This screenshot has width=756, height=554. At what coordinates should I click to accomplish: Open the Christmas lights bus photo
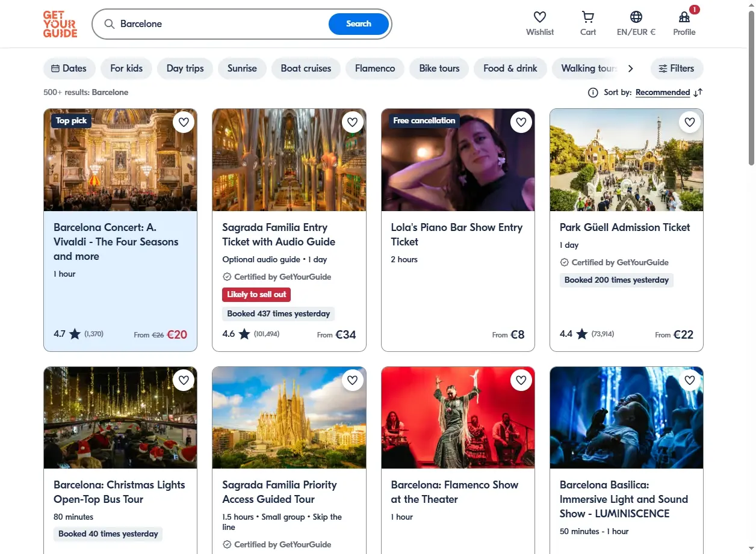pos(120,417)
